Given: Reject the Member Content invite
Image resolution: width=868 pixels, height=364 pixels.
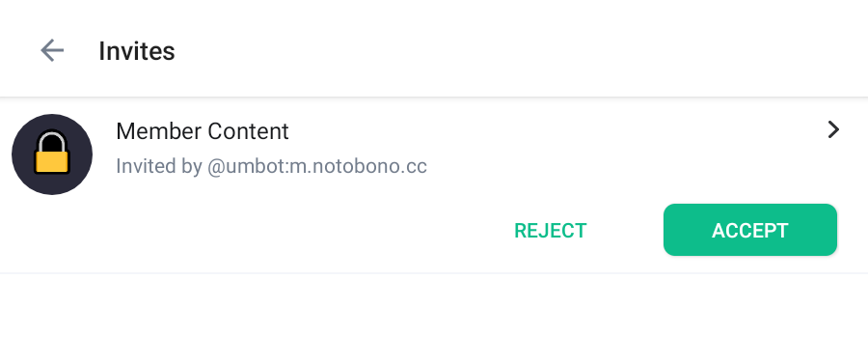Looking at the screenshot, I should (x=551, y=231).
